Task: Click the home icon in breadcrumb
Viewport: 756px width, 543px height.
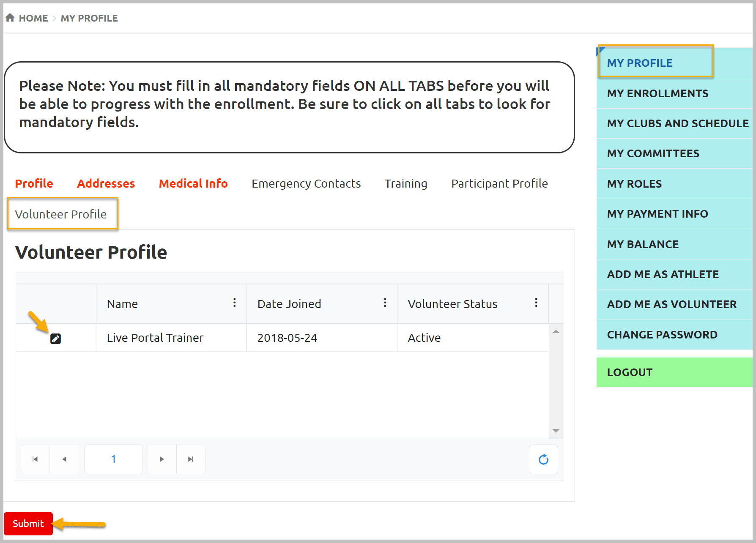Action: [x=10, y=18]
